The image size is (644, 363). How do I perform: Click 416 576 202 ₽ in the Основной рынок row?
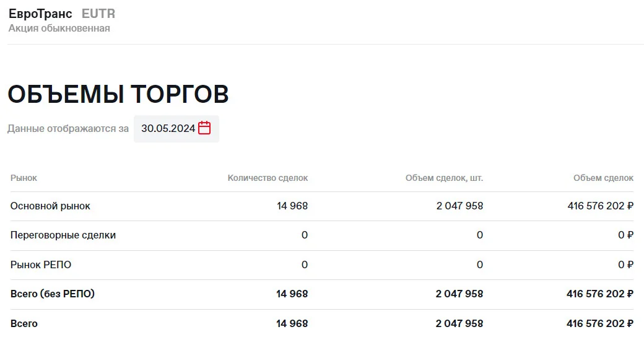tap(601, 206)
